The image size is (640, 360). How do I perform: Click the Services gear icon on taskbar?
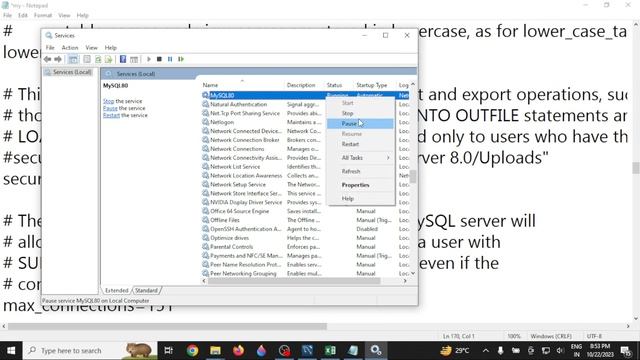point(376,350)
